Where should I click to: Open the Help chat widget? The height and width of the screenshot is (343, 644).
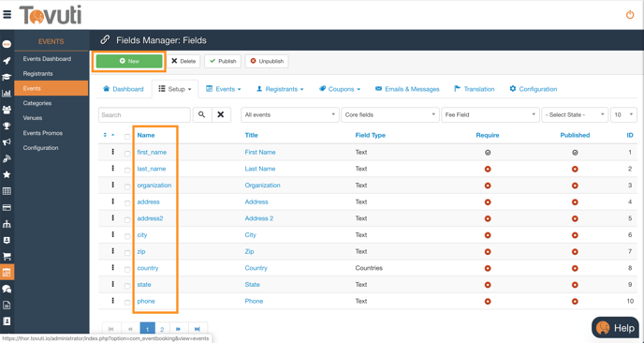click(615, 328)
